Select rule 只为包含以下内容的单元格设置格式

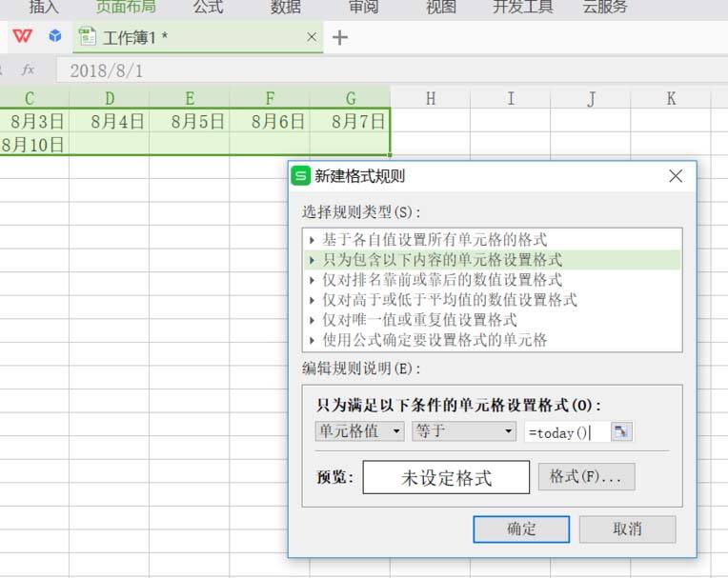tap(493, 260)
